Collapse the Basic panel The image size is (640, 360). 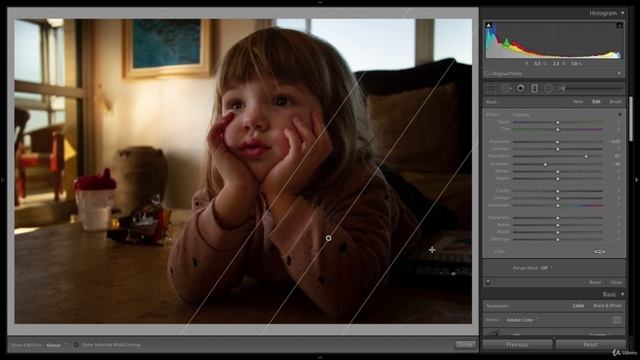click(x=622, y=294)
